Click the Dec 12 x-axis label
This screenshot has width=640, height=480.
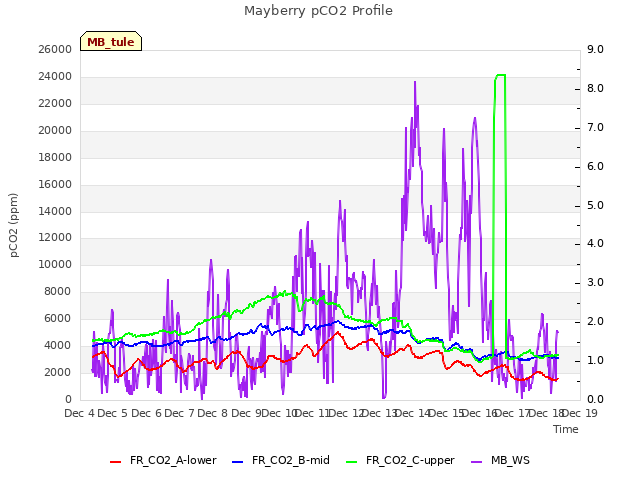(346, 413)
